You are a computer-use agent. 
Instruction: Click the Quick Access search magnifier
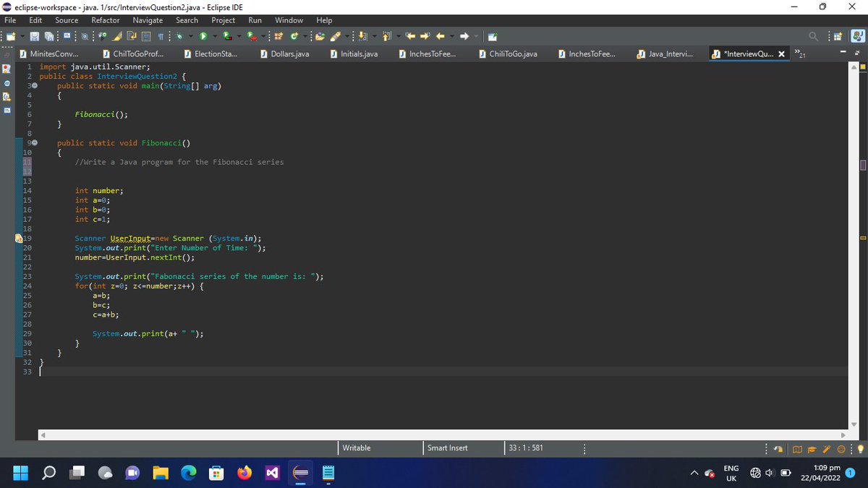[814, 36]
